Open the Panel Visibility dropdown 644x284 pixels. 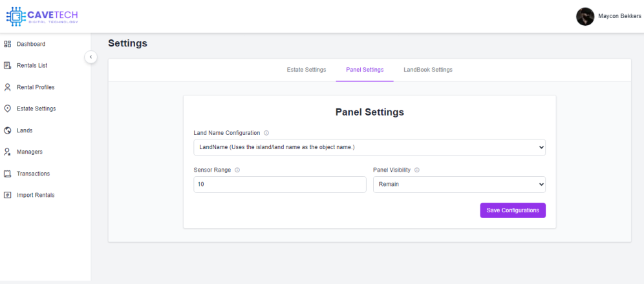pos(459,185)
